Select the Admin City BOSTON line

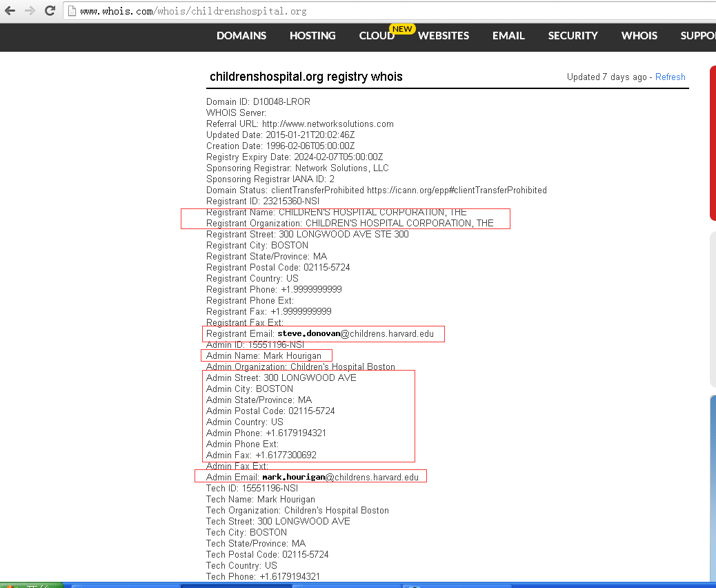[x=249, y=389]
